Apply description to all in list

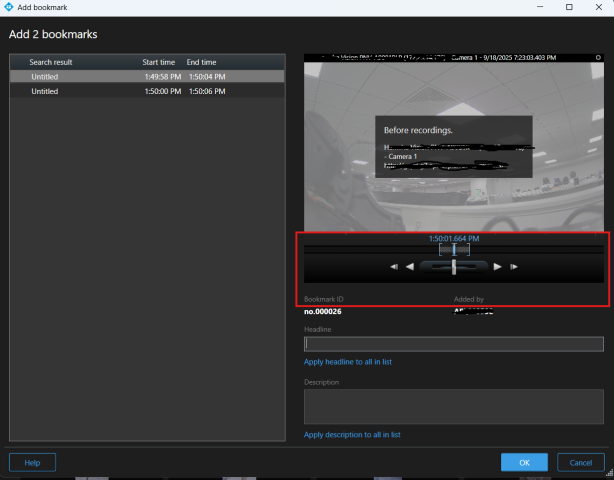coord(352,435)
